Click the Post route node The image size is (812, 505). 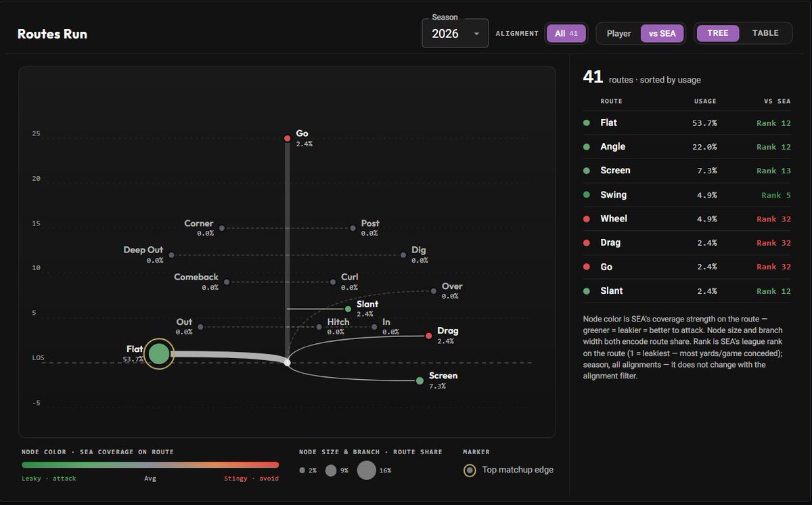pyautogui.click(x=353, y=228)
